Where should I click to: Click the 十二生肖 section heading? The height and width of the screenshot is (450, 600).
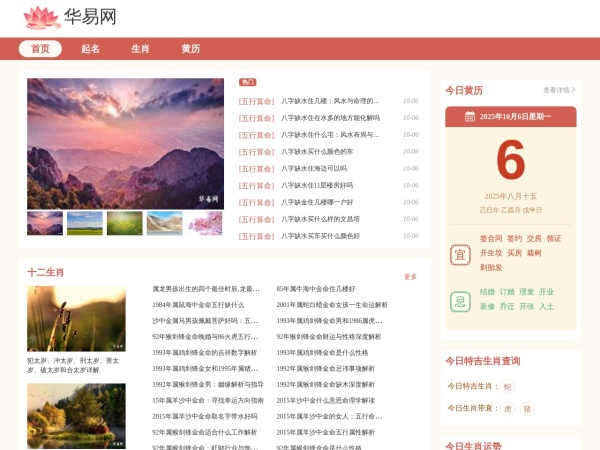(46, 272)
